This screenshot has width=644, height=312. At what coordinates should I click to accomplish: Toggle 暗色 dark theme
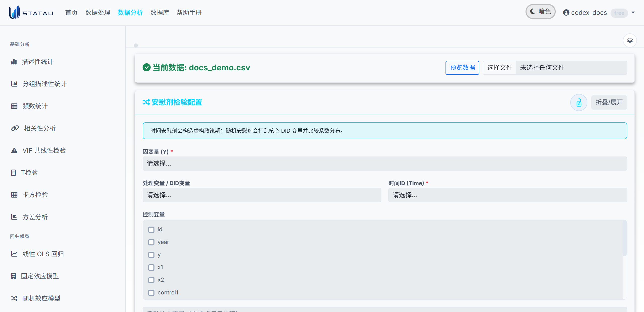pos(540,12)
